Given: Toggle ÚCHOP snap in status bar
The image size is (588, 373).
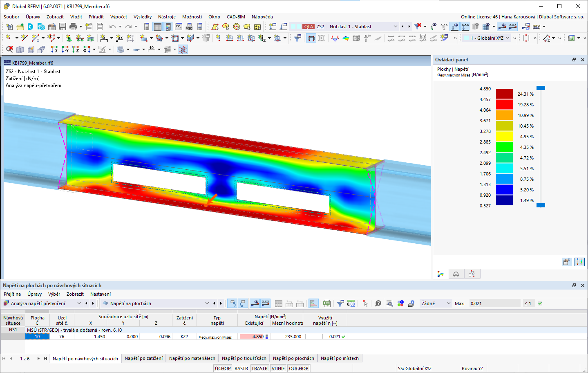Looking at the screenshot, I should click(223, 369).
